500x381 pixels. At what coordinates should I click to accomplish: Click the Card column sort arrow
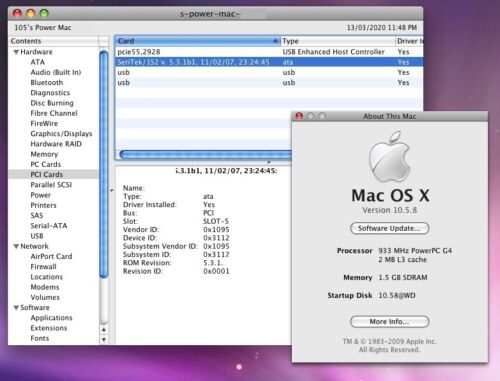pos(275,41)
